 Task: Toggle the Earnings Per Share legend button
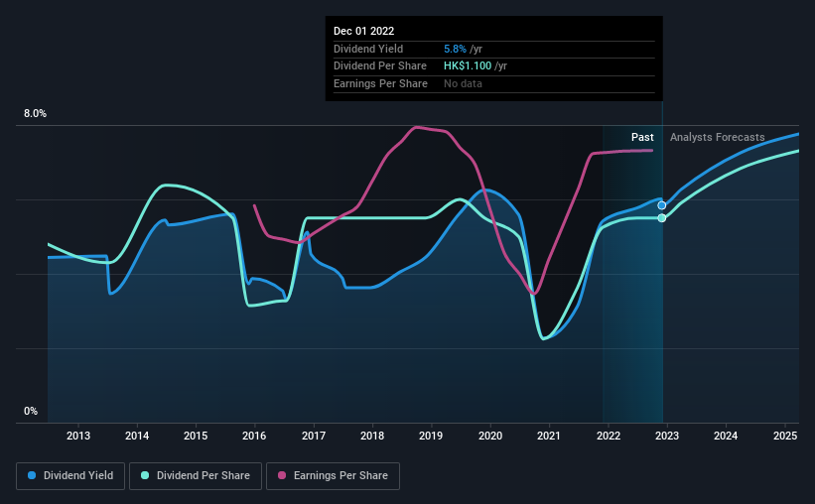(x=333, y=476)
